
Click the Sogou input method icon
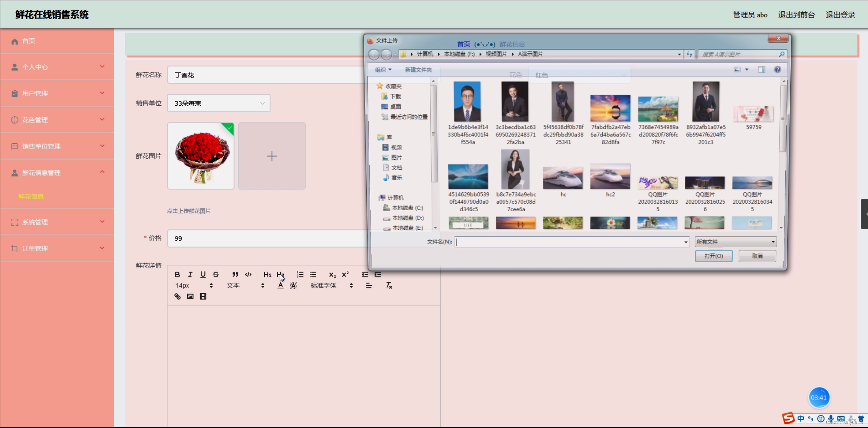pyautogui.click(x=788, y=418)
